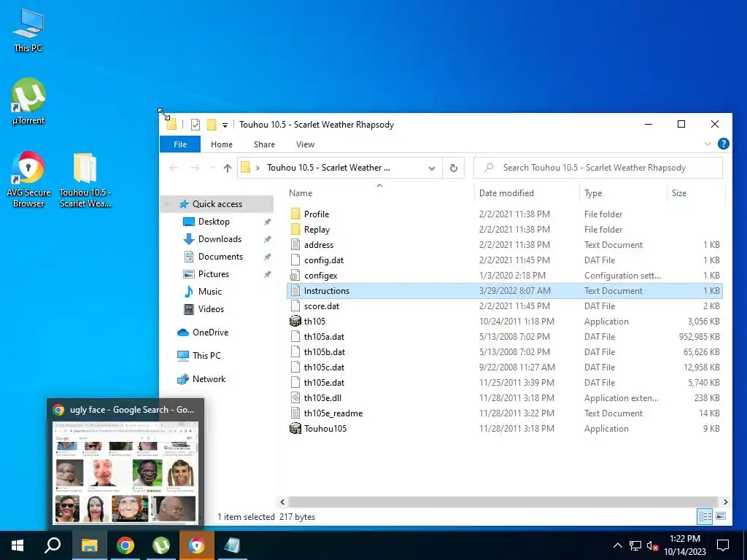The image size is (747, 560).
Task: Expand the ribbon with the chevron
Action: [x=708, y=144]
